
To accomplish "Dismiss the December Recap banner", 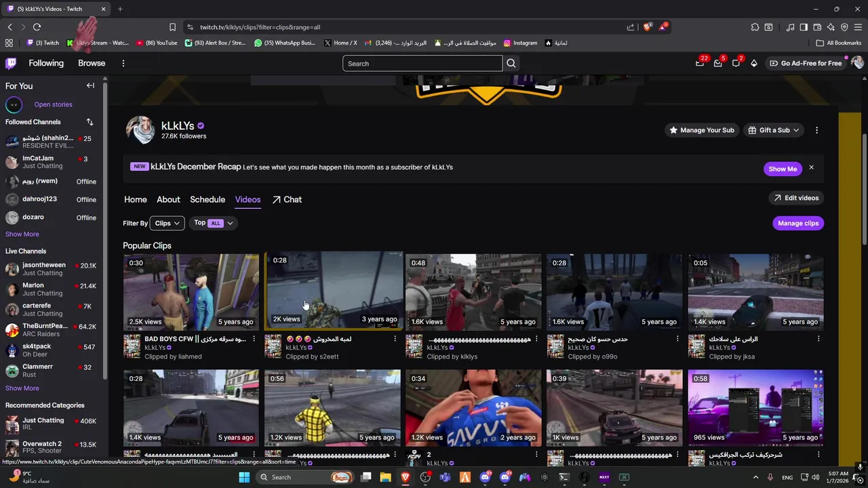I will click(811, 167).
